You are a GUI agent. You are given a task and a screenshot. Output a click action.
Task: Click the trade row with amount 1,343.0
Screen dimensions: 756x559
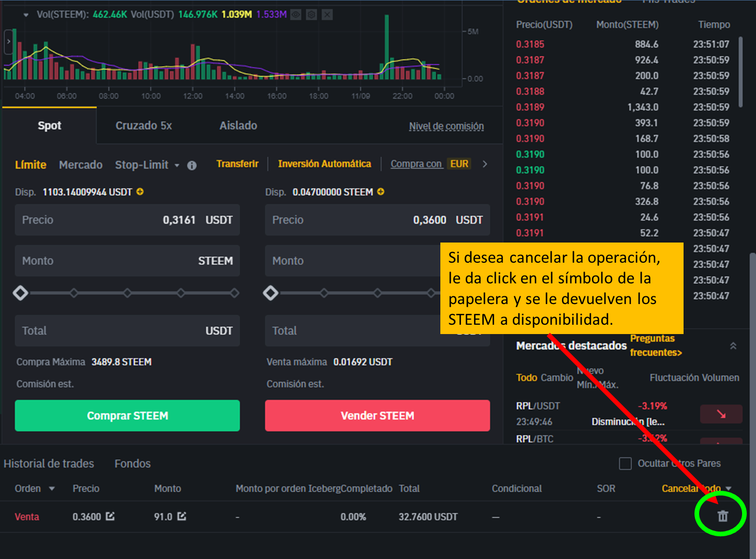[622, 107]
